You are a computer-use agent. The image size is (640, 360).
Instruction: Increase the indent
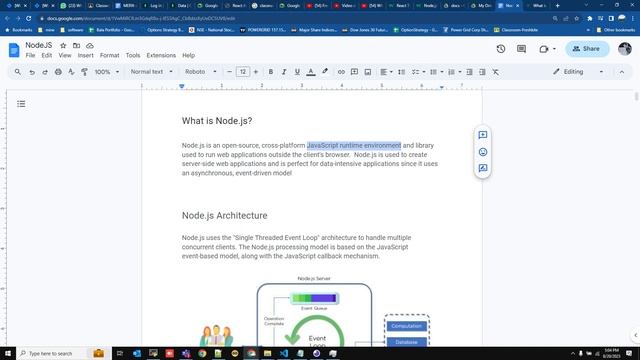(x=482, y=72)
